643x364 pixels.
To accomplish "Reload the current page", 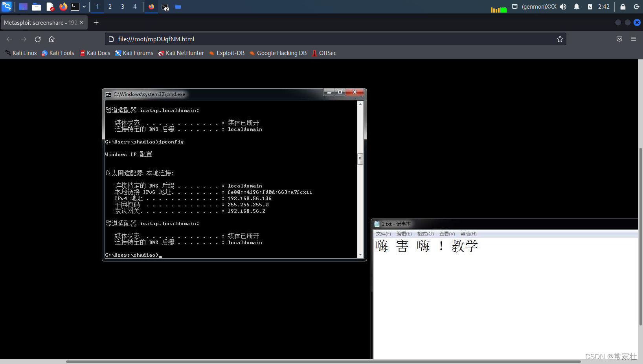I will pyautogui.click(x=38, y=39).
